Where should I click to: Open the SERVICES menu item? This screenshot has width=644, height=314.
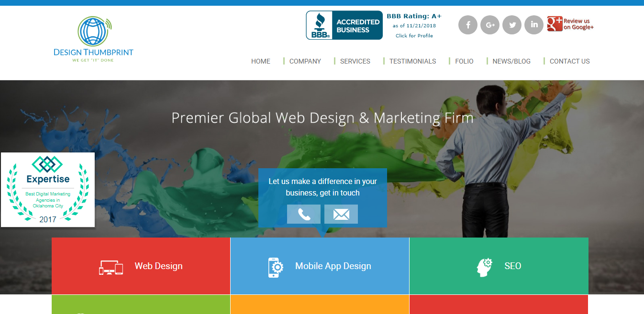click(355, 61)
